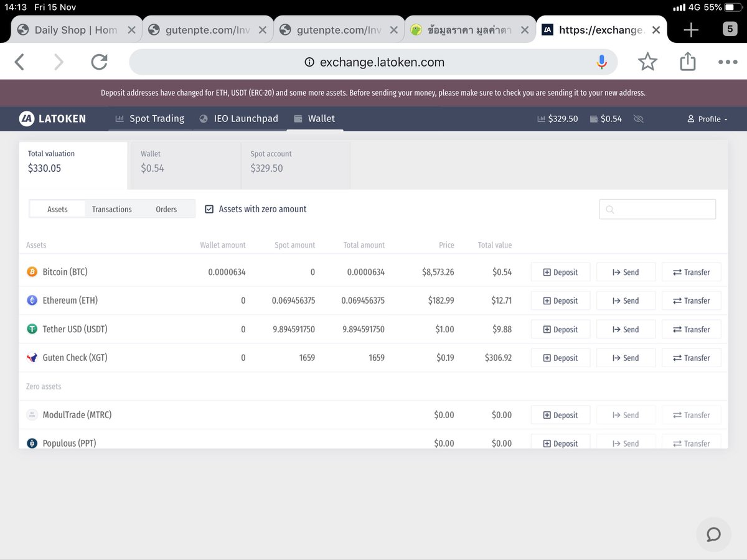Click the $8,573.26 Bitcoin price
This screenshot has width=747, height=560.
coord(438,272)
